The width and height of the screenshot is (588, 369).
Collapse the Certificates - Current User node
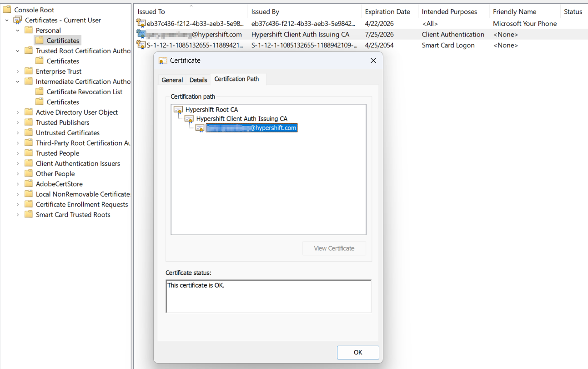(7, 20)
